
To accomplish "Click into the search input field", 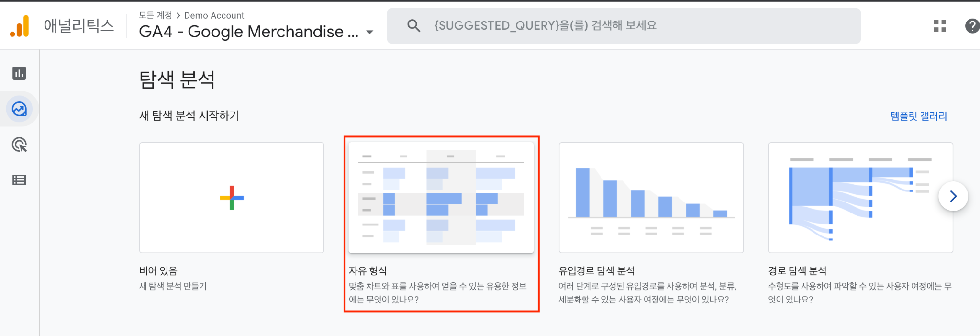I will click(622, 26).
